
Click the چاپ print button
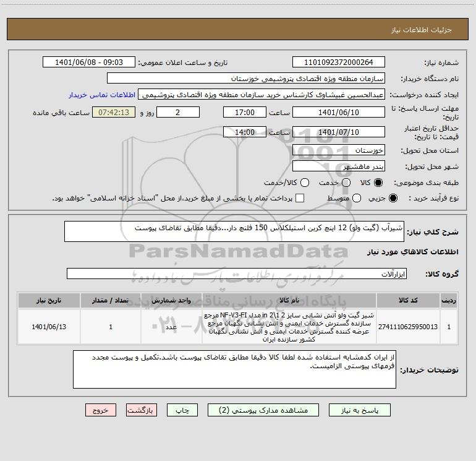click(x=182, y=410)
